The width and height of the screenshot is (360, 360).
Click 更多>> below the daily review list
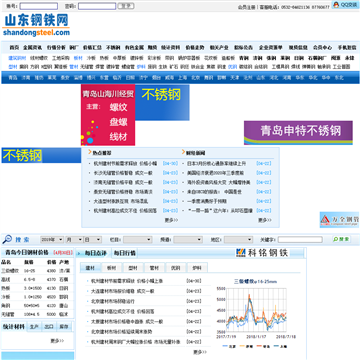coord(200,352)
